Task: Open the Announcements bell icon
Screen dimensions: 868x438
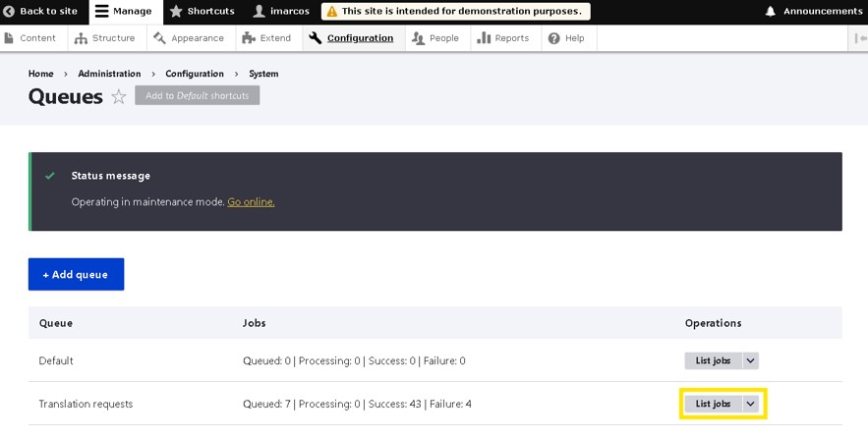Action: click(x=770, y=12)
